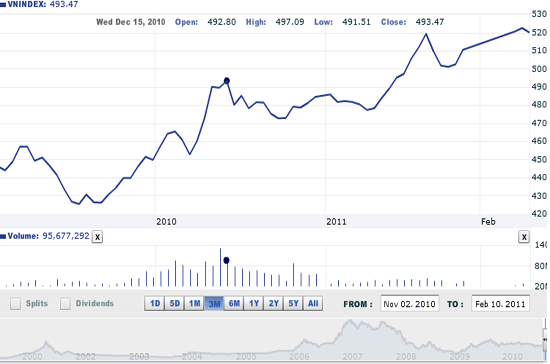Screen dimensions: 550x364
Task: Enable the Dividends checkbox
Action: coord(65,304)
